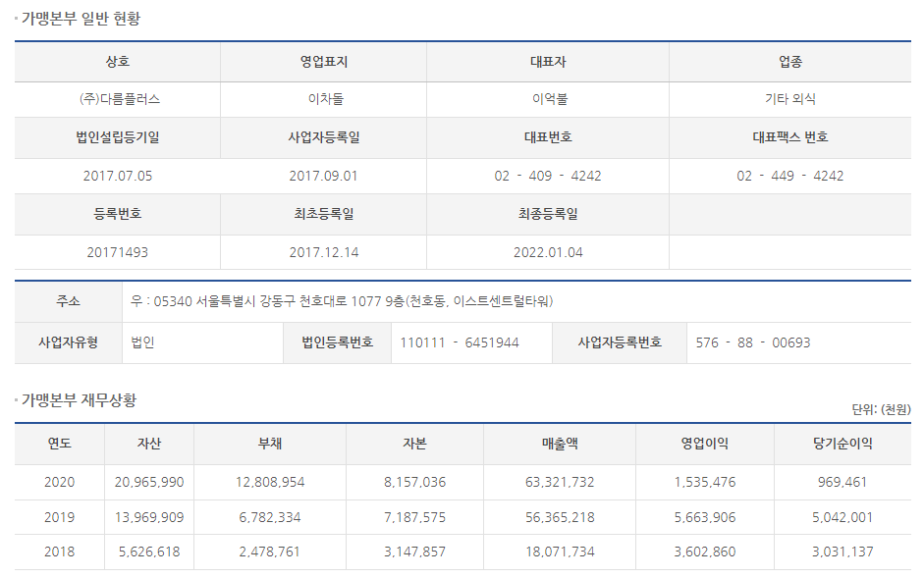Viewport: 924px width, 578px height.
Task: Click the unit note 단위: (천원)
Action: [881, 409]
